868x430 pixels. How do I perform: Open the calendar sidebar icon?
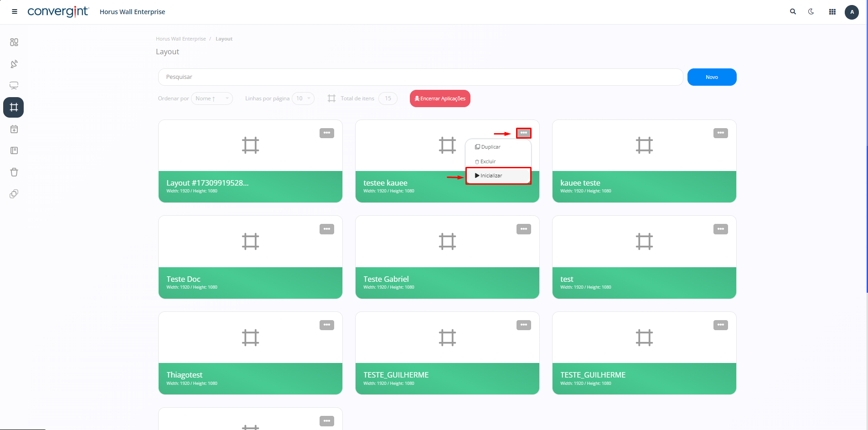[14, 130]
